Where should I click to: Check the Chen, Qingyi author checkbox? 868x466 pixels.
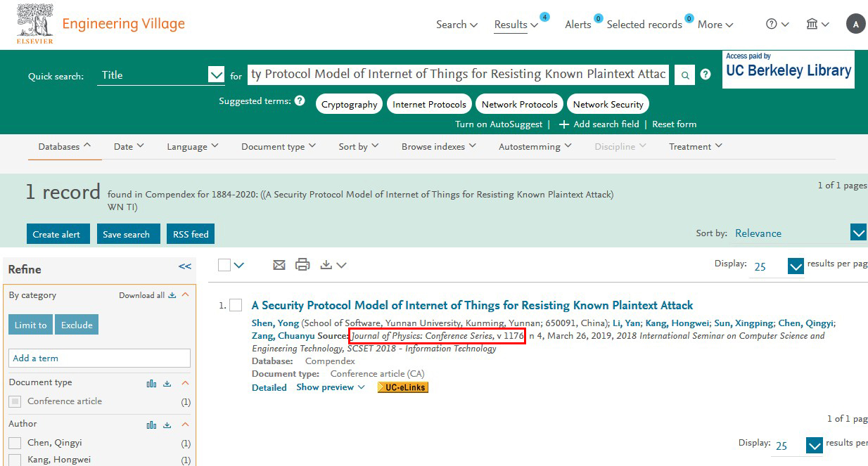tap(15, 443)
